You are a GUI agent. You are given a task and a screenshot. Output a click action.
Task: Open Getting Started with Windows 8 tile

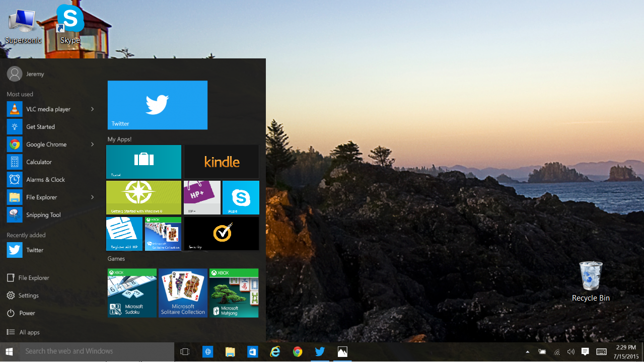point(144,198)
